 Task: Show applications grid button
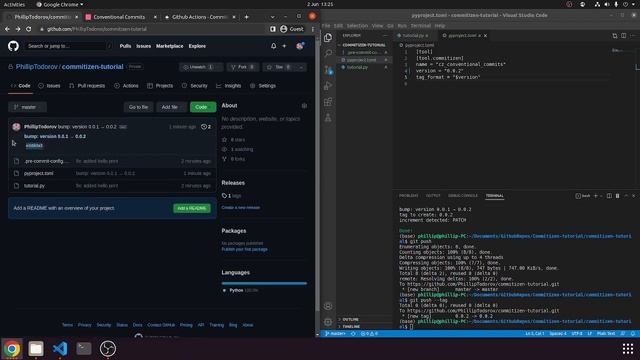click(x=628, y=349)
